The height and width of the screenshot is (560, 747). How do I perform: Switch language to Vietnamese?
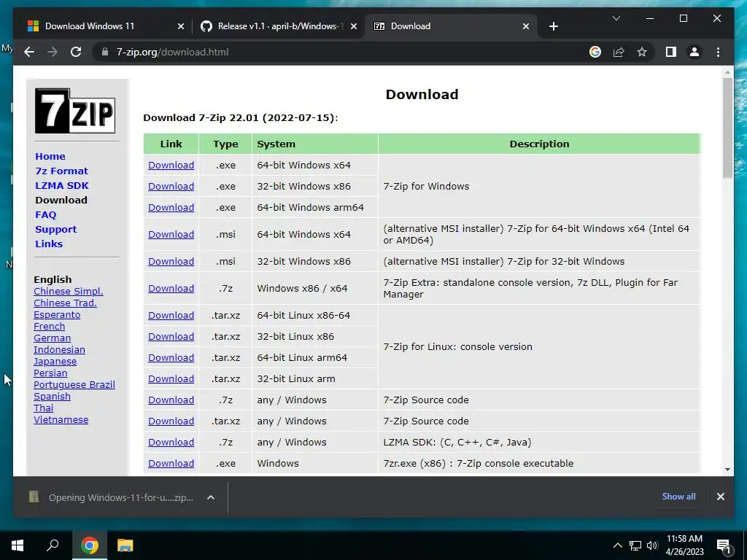coord(61,419)
